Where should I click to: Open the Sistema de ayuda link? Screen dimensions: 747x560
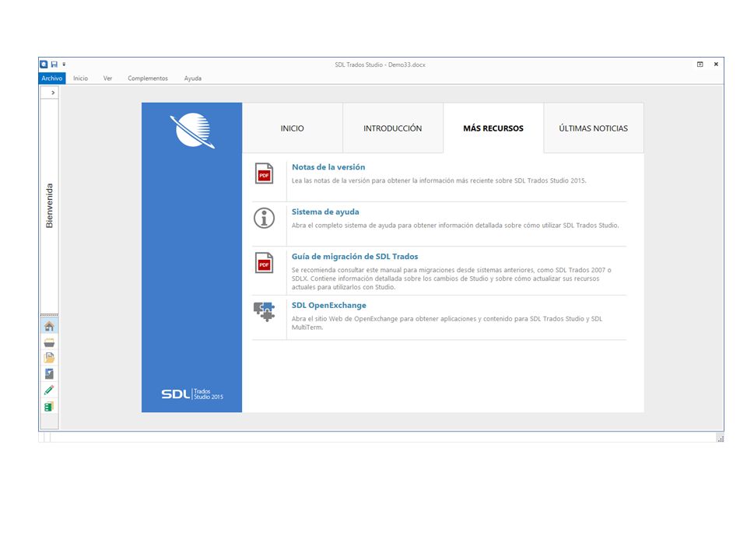pyautogui.click(x=325, y=212)
